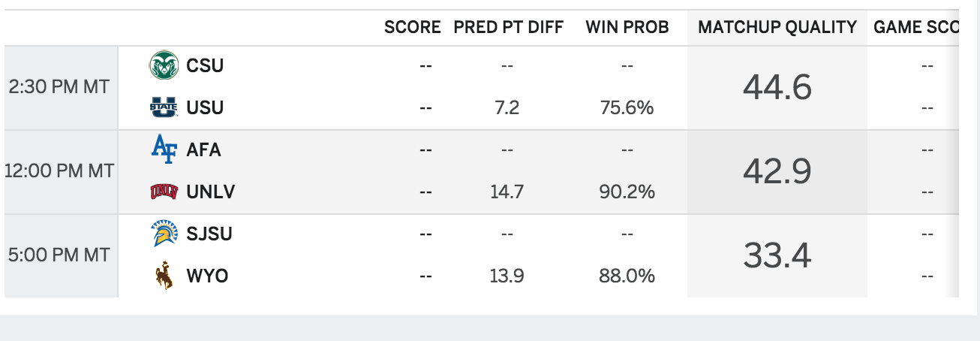Open the UNLV team link

pos(211,192)
